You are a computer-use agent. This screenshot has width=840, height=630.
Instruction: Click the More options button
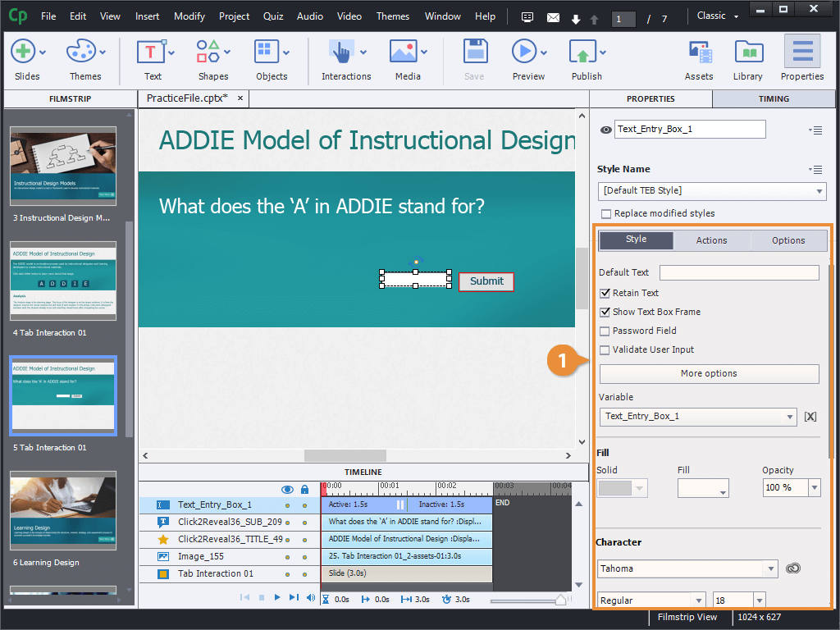coord(708,373)
